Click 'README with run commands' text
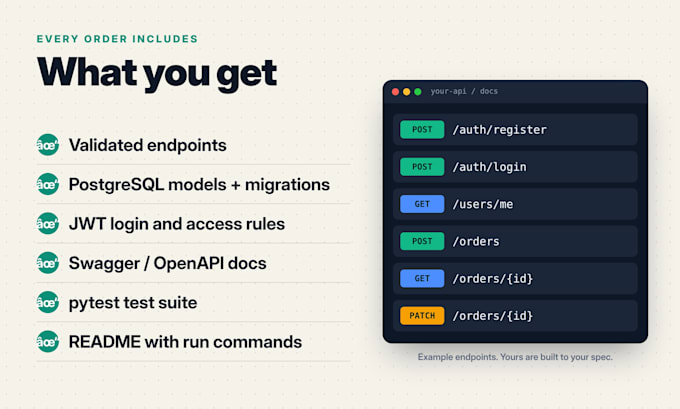 [x=185, y=342]
